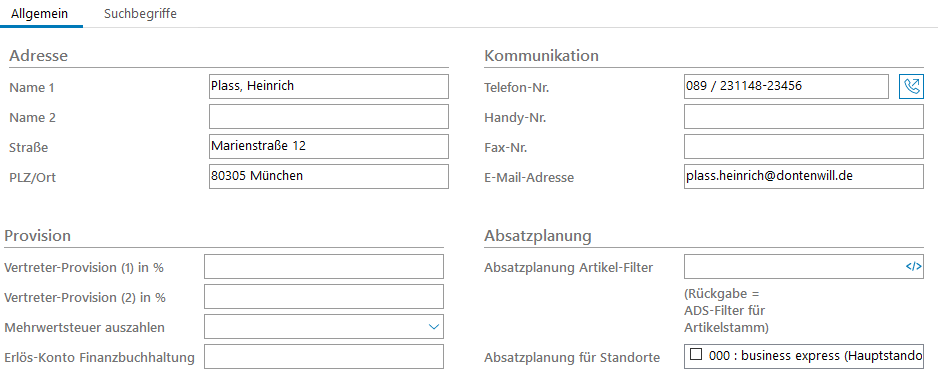Click the empty Fax-Nr. field
The width and height of the screenshot is (938, 392).
click(803, 147)
